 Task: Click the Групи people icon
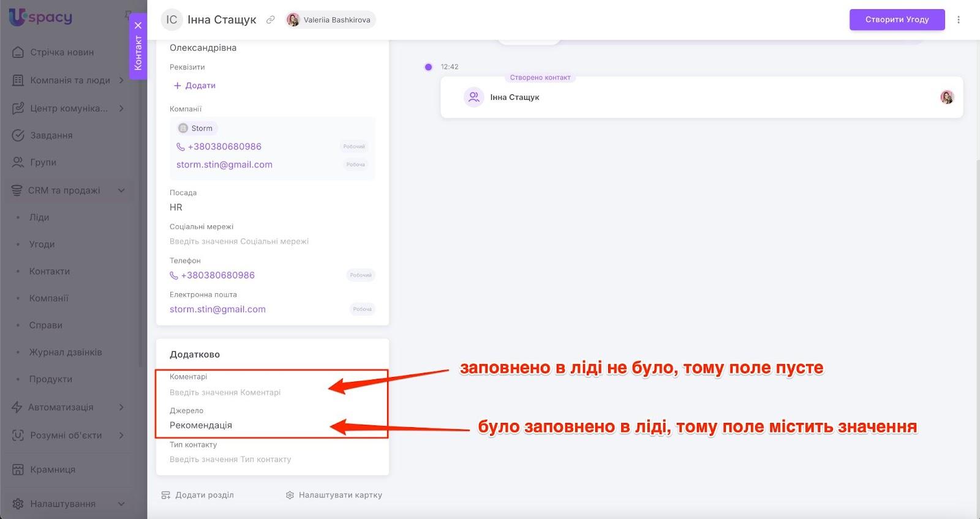[x=18, y=162]
